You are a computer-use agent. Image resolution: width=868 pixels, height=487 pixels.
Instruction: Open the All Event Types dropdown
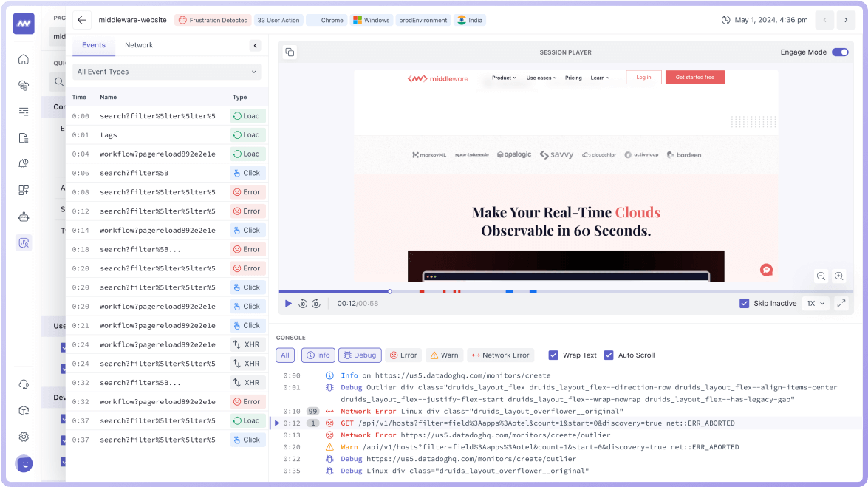pos(167,72)
